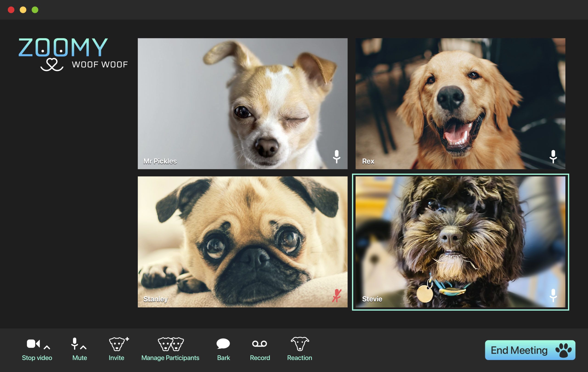This screenshot has width=588, height=372.
Task: Open Bark chat bubble icon
Action: 223,344
